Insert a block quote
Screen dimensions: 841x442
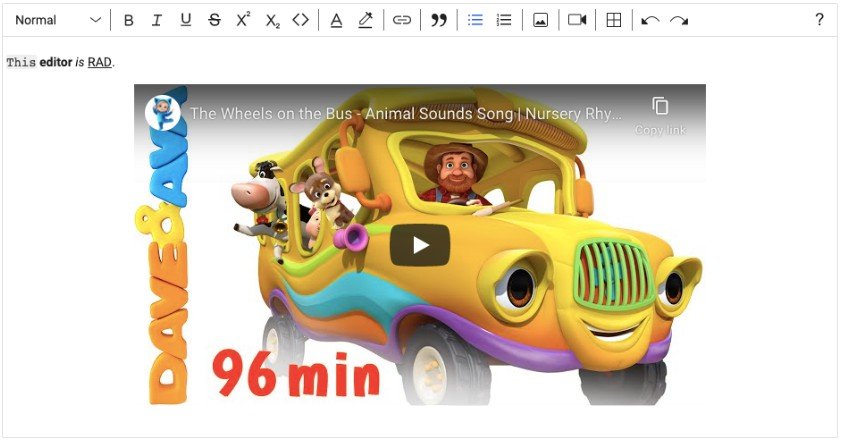pyautogui.click(x=438, y=20)
